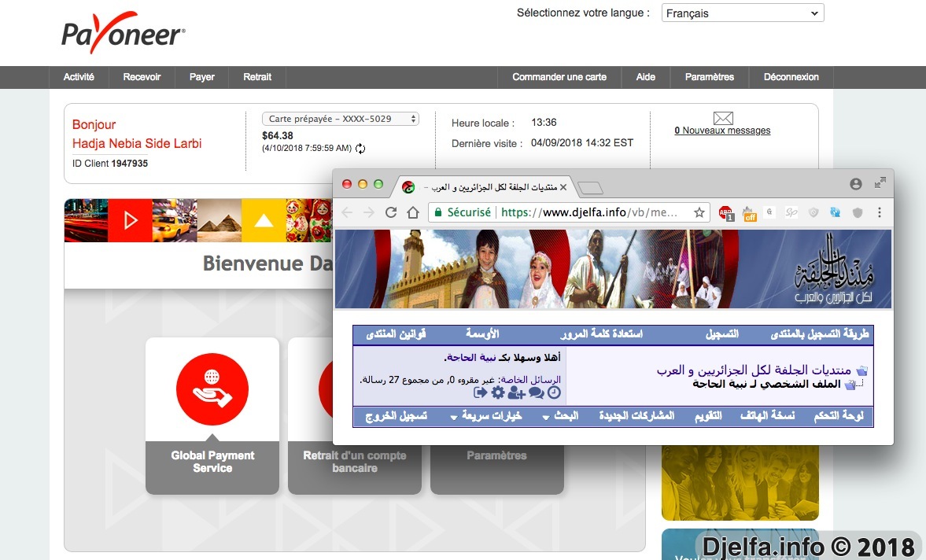Click the طريقة التسجيل بالمنتدى link
Image resolution: width=926 pixels, height=560 pixels.
click(821, 334)
